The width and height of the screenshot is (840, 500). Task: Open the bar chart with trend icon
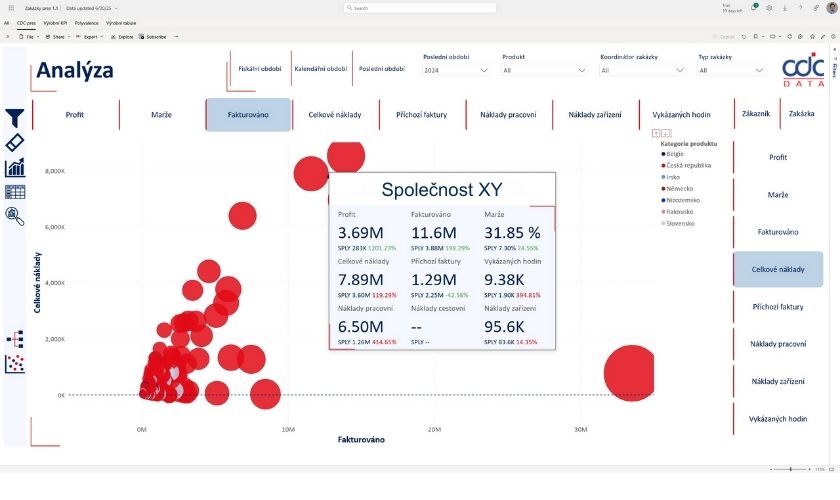[x=15, y=167]
